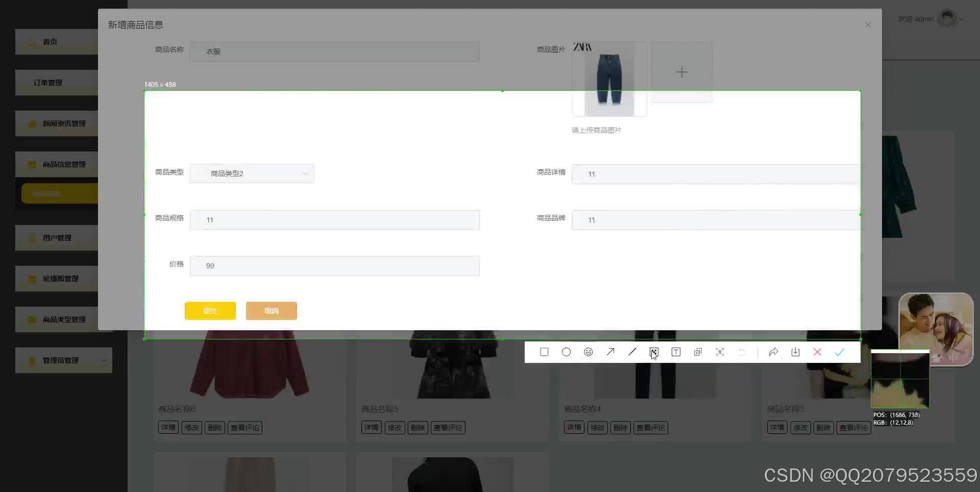Click the screen text recognition icon

pyautogui.click(x=720, y=352)
